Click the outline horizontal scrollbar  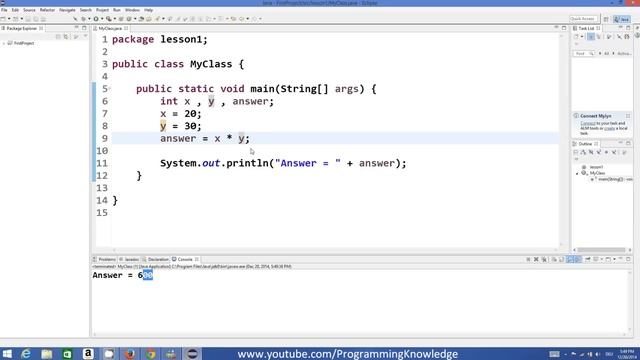coord(602,250)
